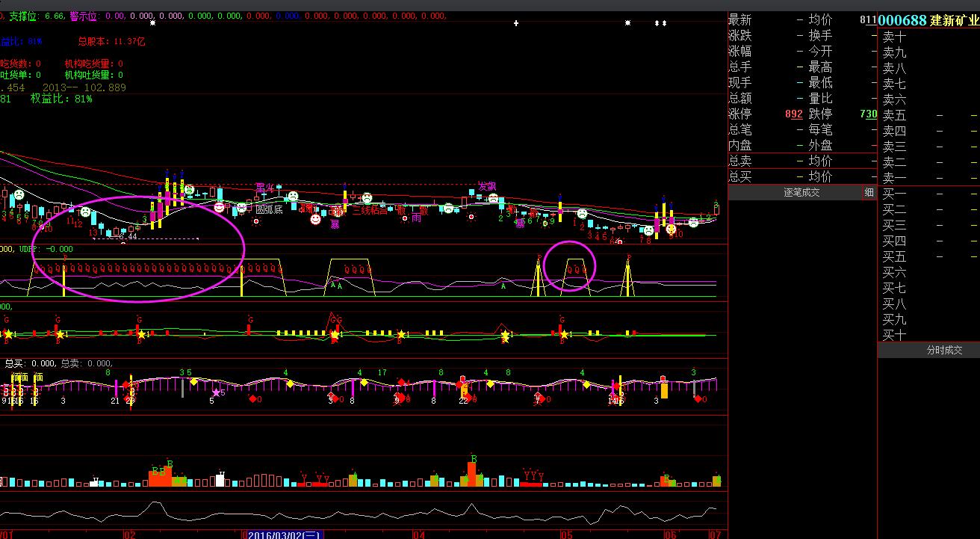Image resolution: width=980 pixels, height=539 pixels.
Task: Select the 买十 bid level row
Action: [x=928, y=335]
